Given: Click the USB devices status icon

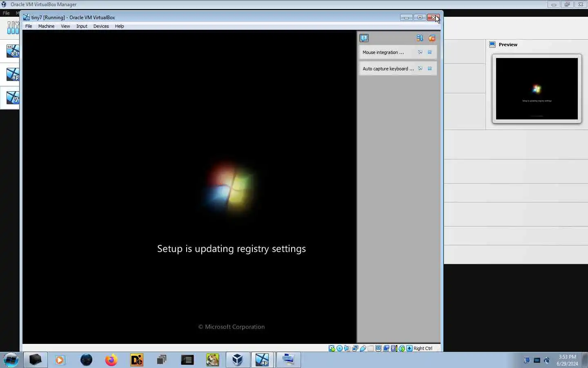Looking at the screenshot, I should click(x=363, y=348).
